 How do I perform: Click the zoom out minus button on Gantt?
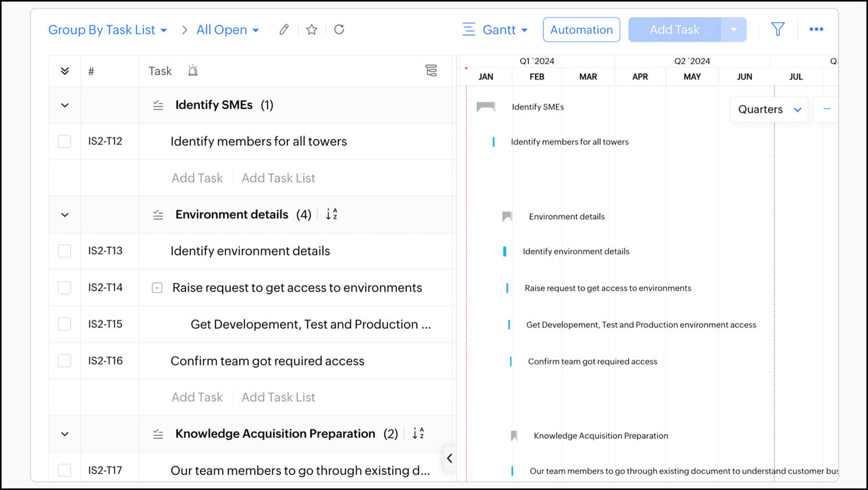pyautogui.click(x=827, y=109)
